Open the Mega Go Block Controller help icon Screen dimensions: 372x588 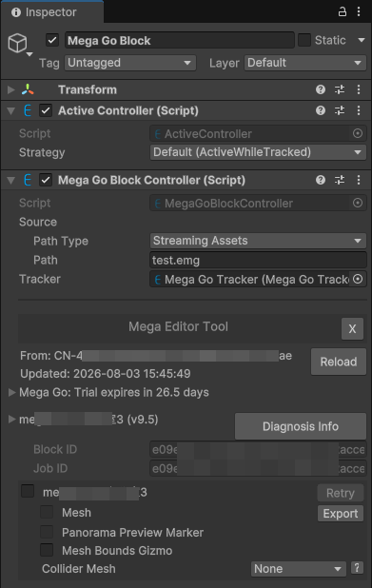pyautogui.click(x=321, y=180)
